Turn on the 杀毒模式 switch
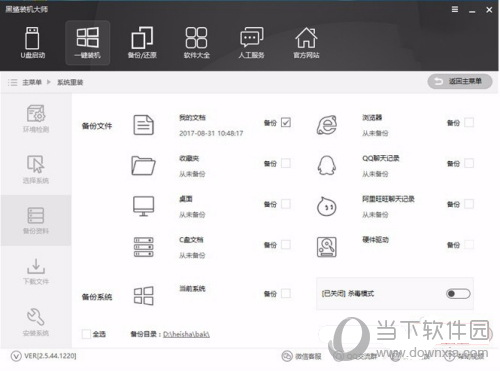 (x=458, y=294)
